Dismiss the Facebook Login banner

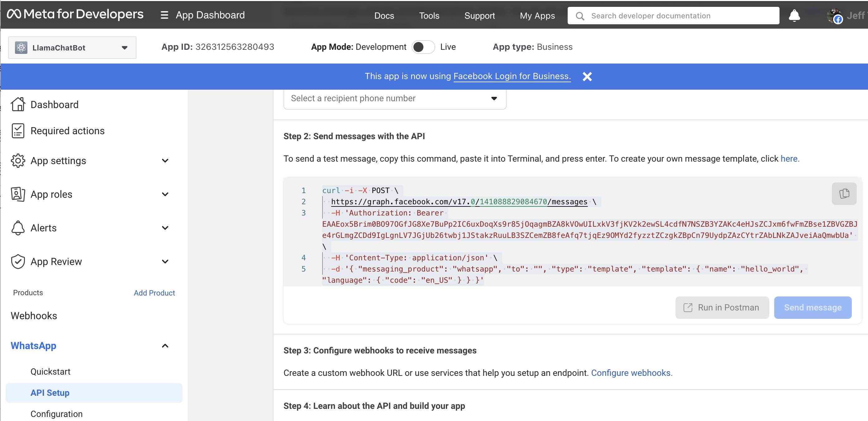(587, 77)
